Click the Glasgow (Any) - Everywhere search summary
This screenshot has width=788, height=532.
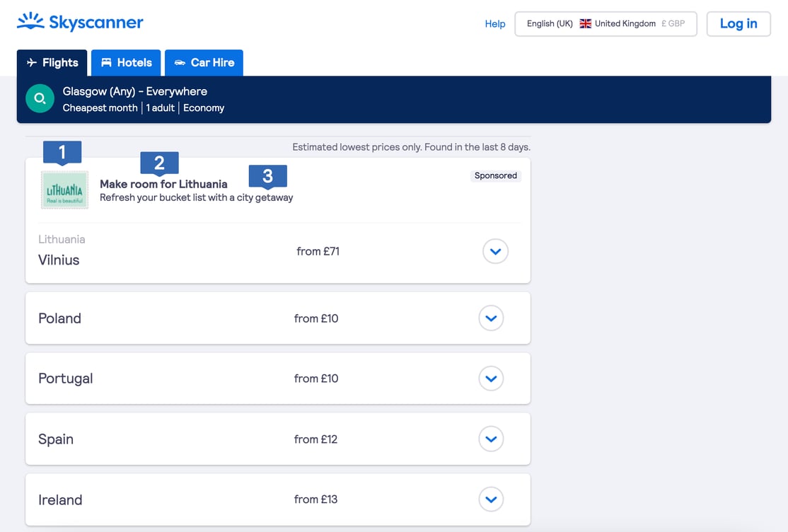click(134, 91)
